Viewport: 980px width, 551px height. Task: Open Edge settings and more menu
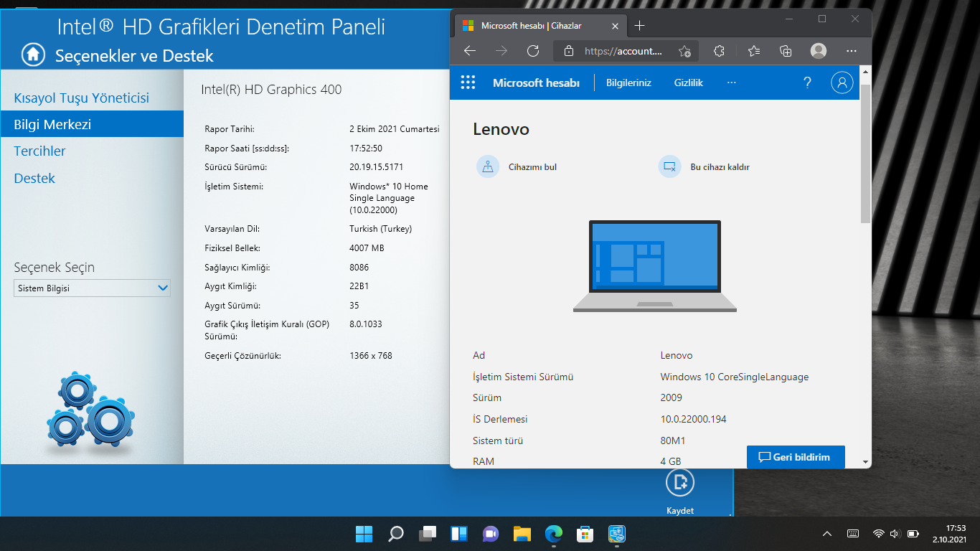[852, 51]
